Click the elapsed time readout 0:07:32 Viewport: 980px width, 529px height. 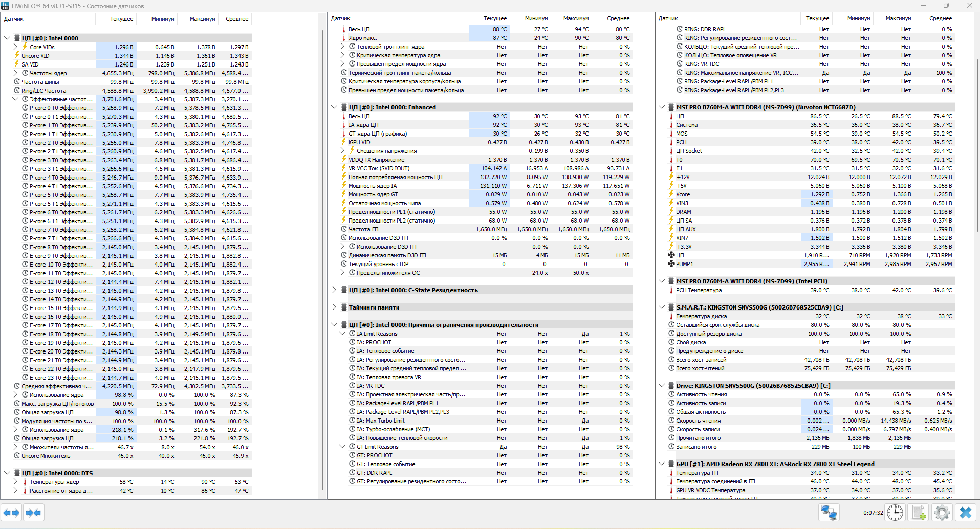(873, 513)
